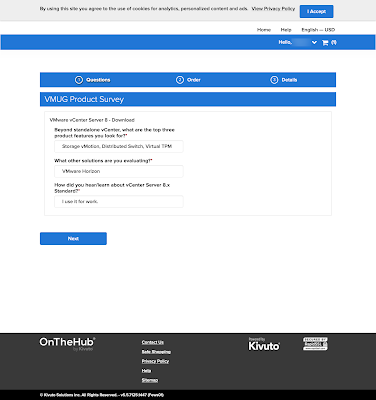Viewport: 376px width, 400px height.
Task: Open Contact Us footer link
Action: [x=152, y=342]
